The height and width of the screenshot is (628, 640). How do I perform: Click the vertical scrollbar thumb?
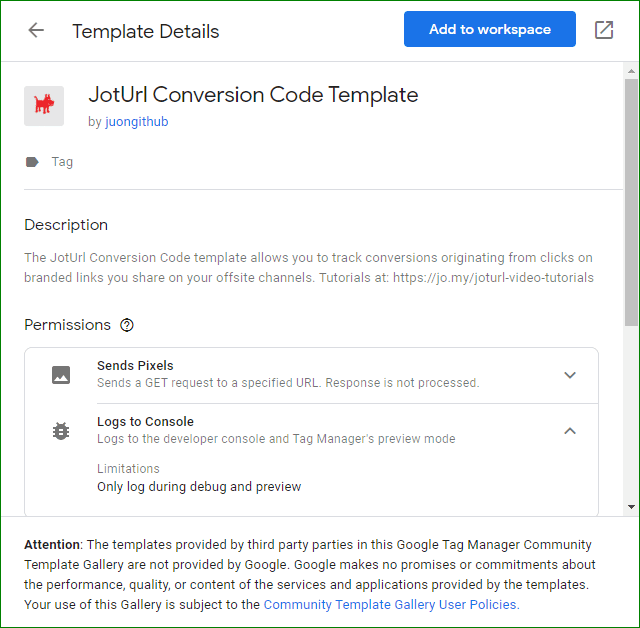(x=631, y=202)
